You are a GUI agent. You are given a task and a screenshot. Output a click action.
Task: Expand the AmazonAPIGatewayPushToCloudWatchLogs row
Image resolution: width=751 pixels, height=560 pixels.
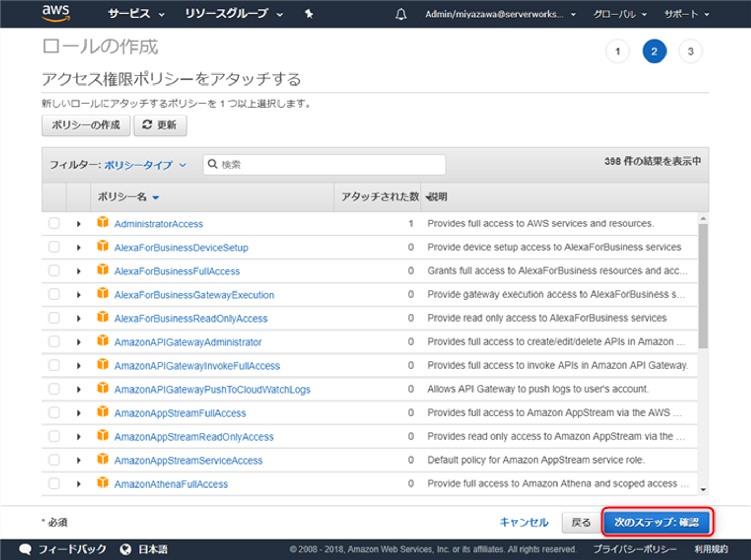tap(79, 389)
